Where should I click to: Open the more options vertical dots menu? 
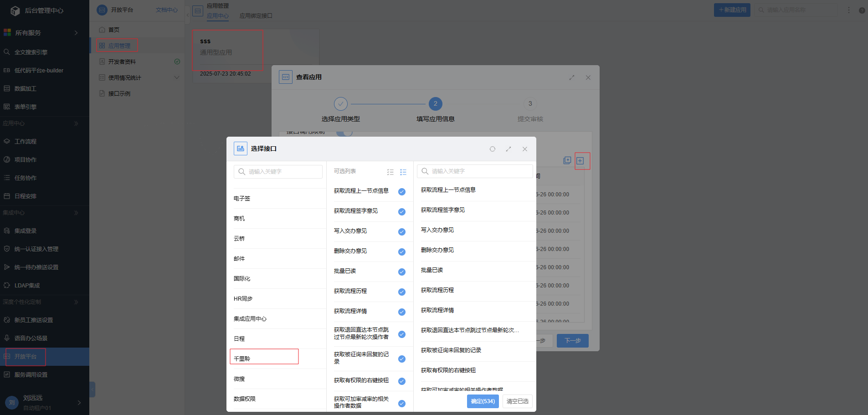848,10
